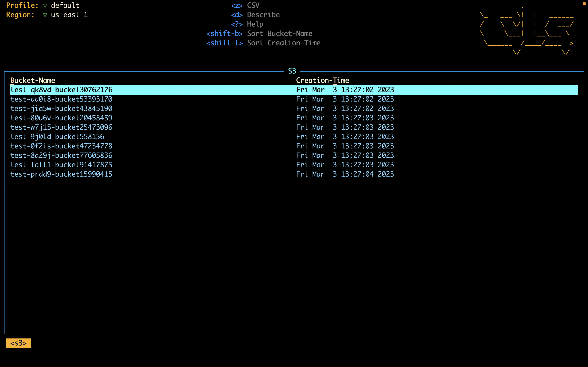Click the Creation-Time column header
This screenshot has height=367, width=588.
[x=322, y=80]
